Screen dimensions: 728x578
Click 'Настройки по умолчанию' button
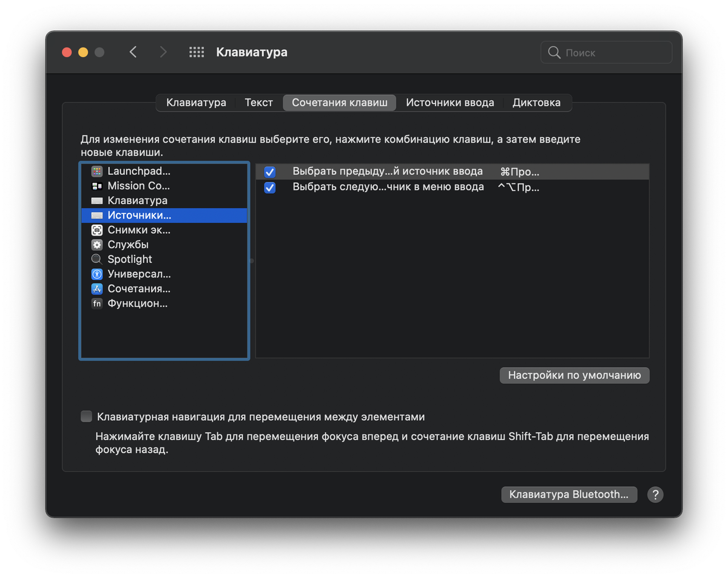pos(574,375)
